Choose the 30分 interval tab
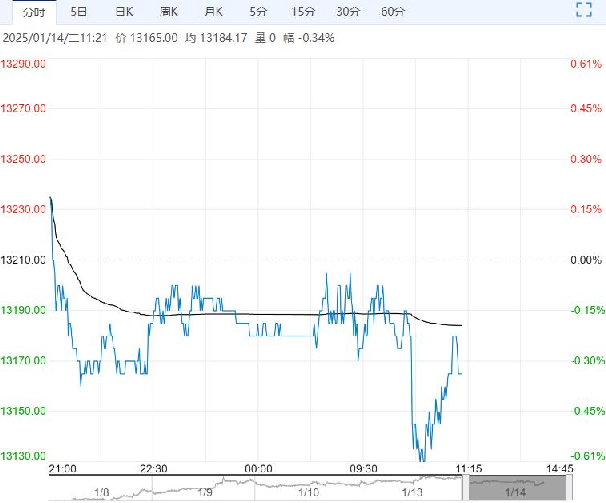The height and width of the screenshot is (503, 606). coord(348,12)
